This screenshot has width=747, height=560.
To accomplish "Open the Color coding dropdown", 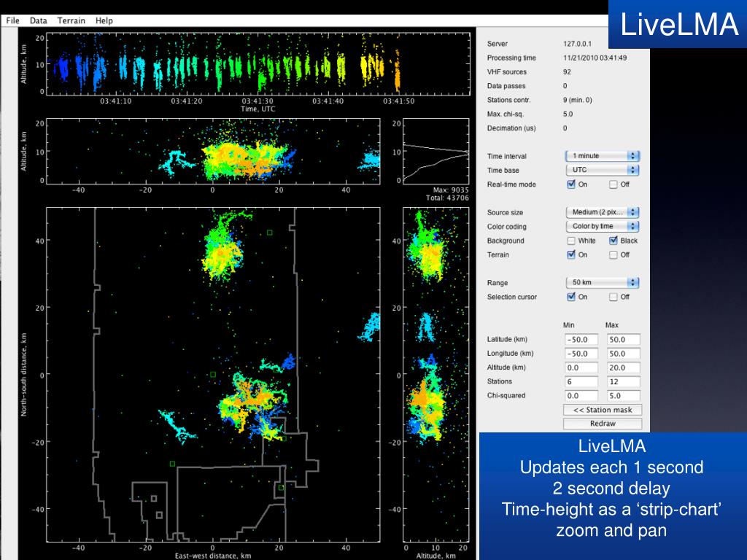I will (x=602, y=226).
